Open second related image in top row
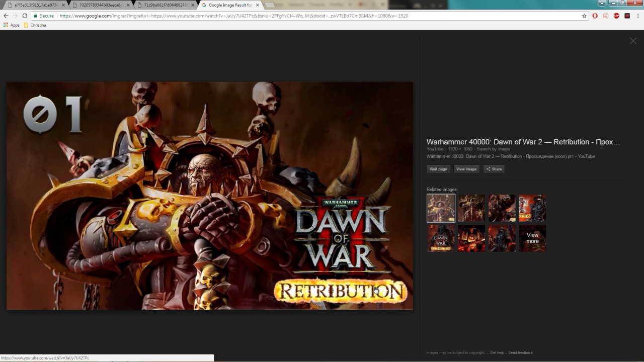Image resolution: width=644 pixels, height=362 pixels. point(471,208)
